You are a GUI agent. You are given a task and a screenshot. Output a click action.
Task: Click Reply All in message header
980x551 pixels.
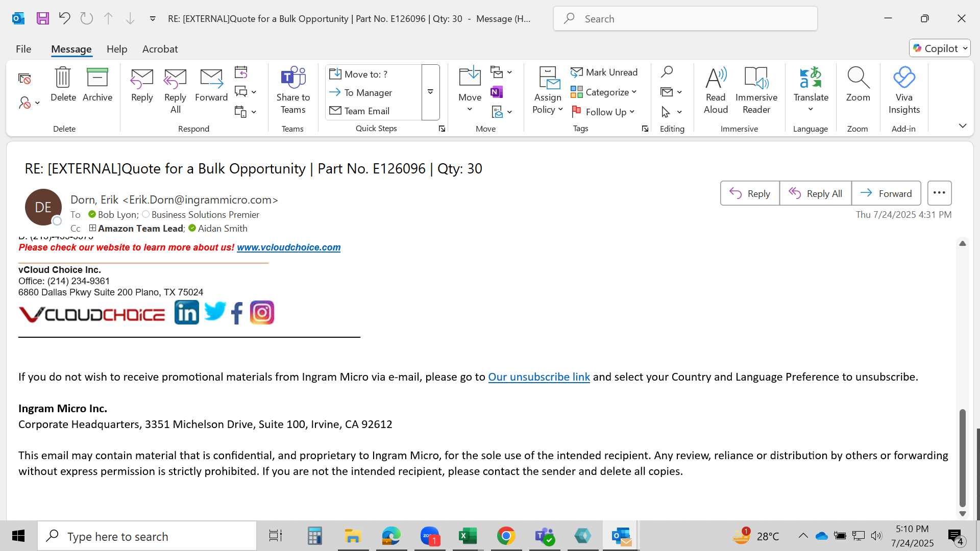pos(816,193)
